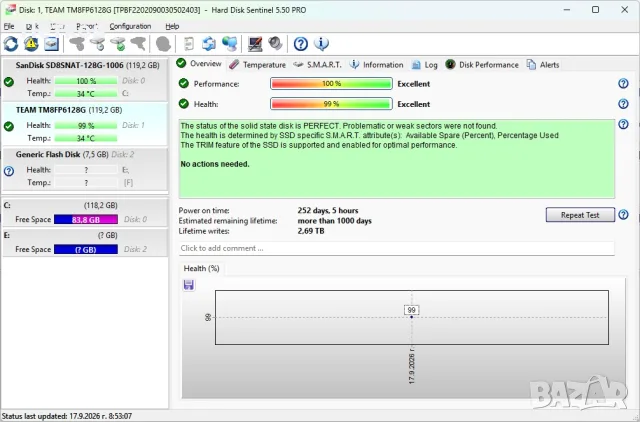Click green check status icon for TEAM disk
640x422 pixels.
click(x=9, y=127)
